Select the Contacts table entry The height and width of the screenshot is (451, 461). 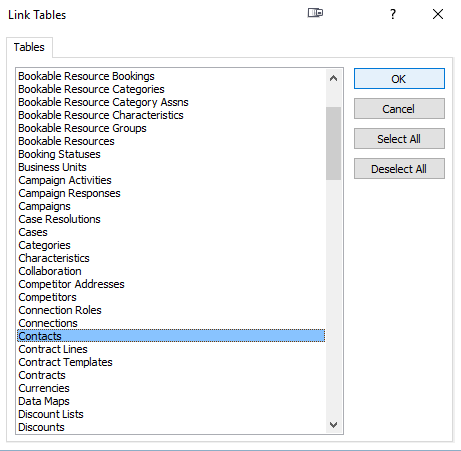(171, 336)
